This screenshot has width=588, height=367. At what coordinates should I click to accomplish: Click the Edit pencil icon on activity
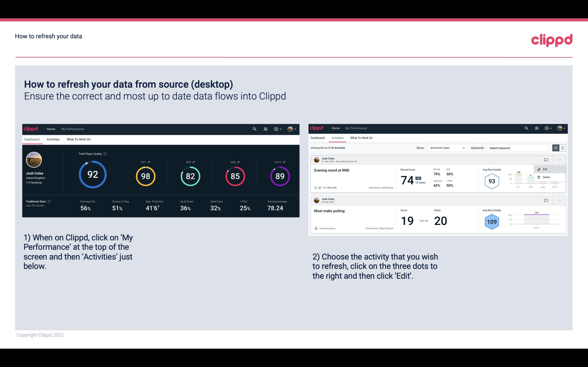539,169
